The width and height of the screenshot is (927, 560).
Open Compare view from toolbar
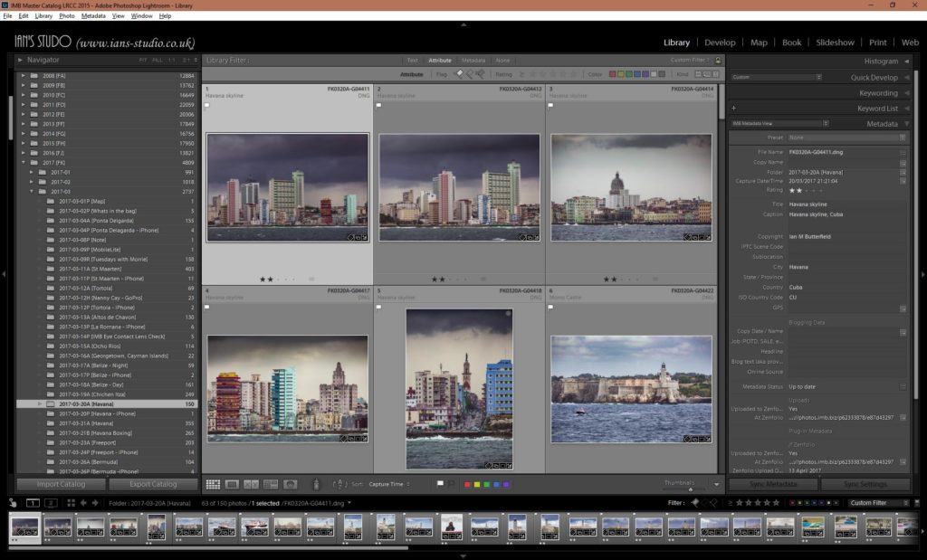(251, 485)
